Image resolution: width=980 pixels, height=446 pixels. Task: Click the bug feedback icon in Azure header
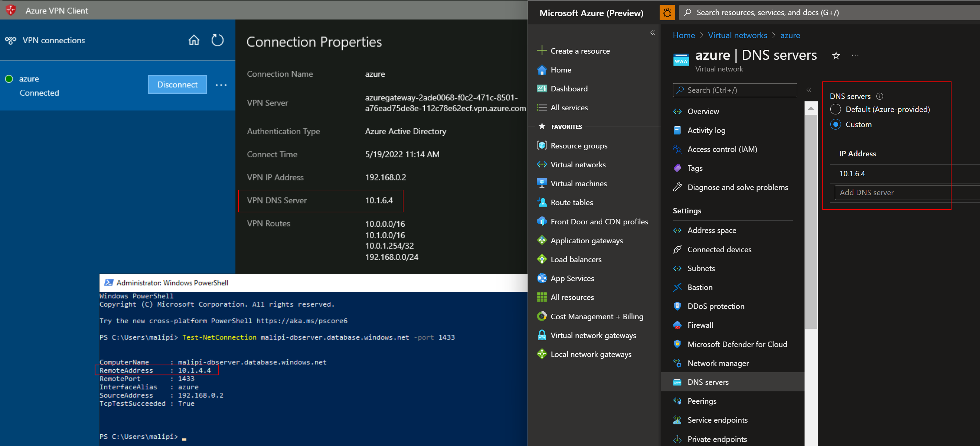[667, 13]
